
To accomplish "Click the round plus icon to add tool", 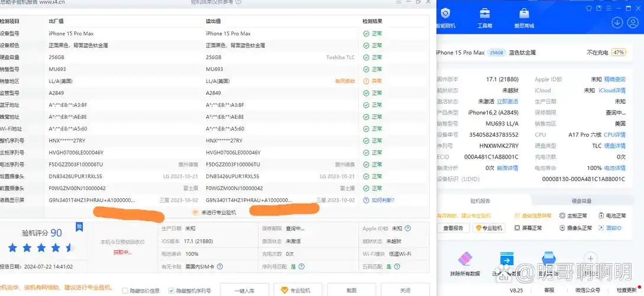I will click(590, 258).
